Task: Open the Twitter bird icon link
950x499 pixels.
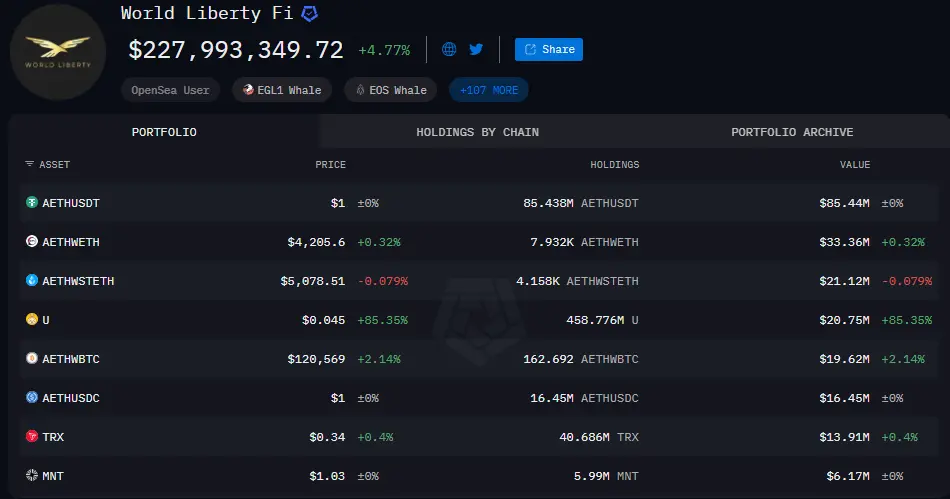Action: tap(476, 49)
